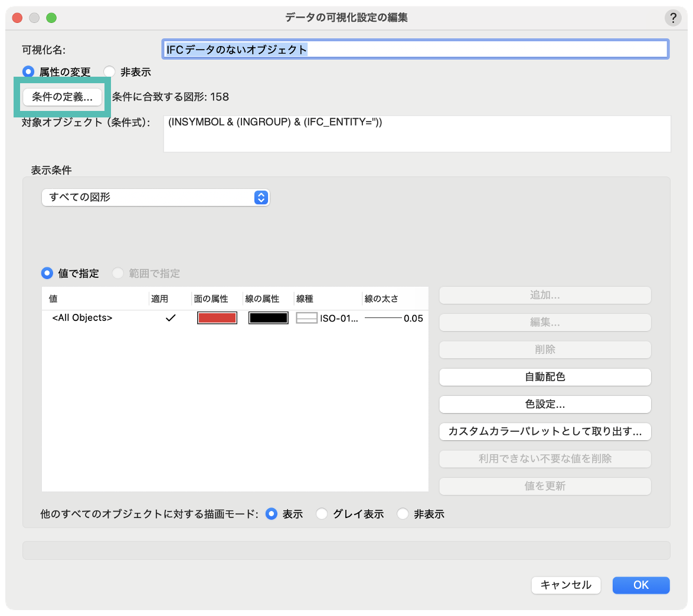The width and height of the screenshot is (693, 616).
Task: Select the 値で指定 radio button
Action: click(x=47, y=273)
